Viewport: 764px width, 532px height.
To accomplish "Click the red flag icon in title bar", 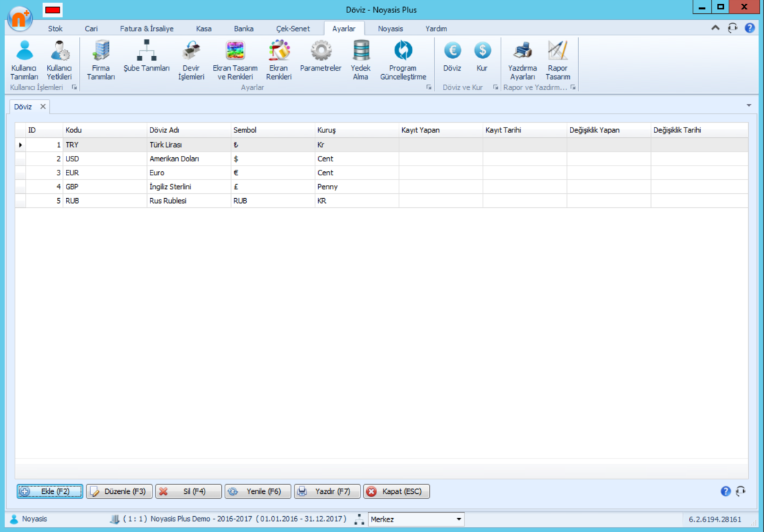I will pyautogui.click(x=53, y=10).
